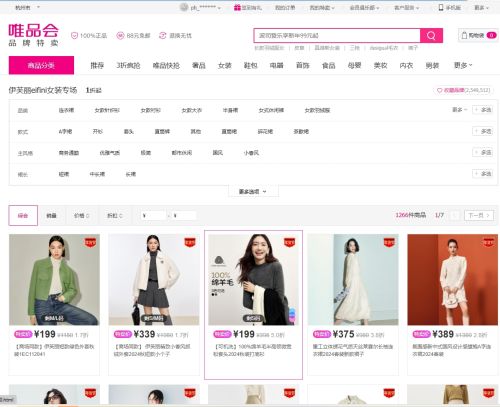Viewport: 500px width, 407px height.
Task: Click the 唯品会 logo
Action: pos(34,35)
